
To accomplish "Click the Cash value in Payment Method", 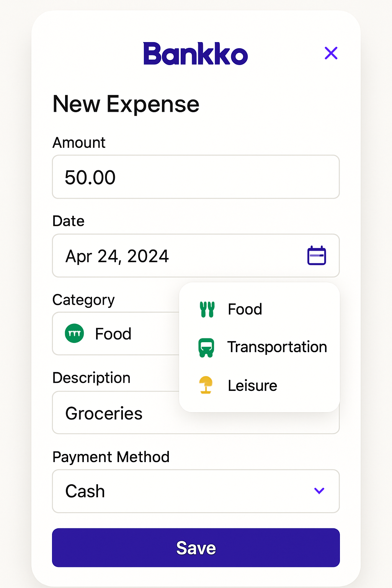I will pos(85,491).
